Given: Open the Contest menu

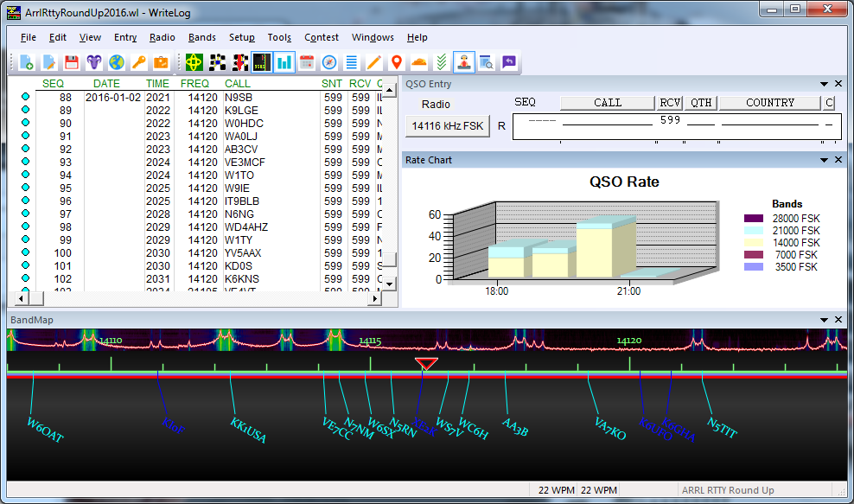Looking at the screenshot, I should click(x=321, y=37).
